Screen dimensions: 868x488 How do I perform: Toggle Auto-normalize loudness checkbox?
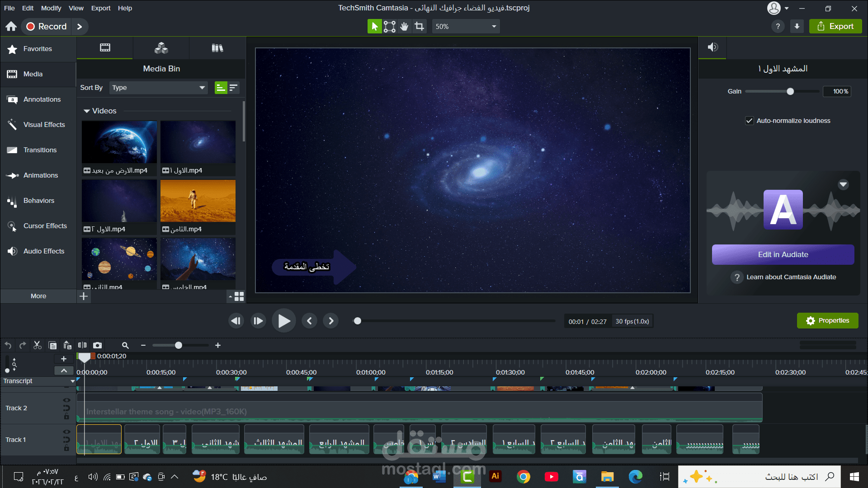(x=749, y=121)
